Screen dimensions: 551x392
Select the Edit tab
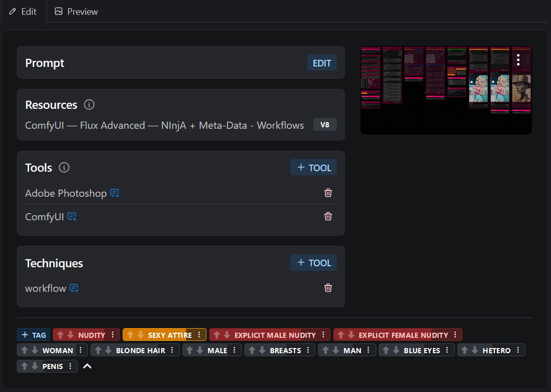23,12
